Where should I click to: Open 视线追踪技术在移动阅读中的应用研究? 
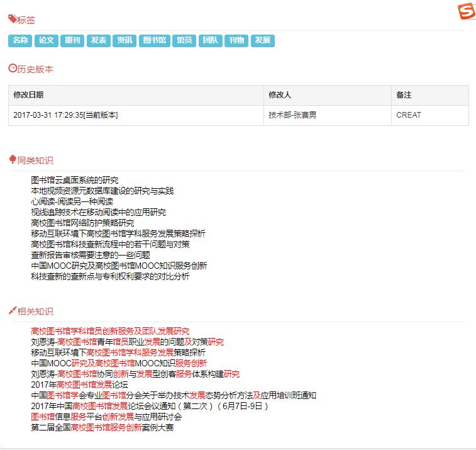tap(98, 212)
